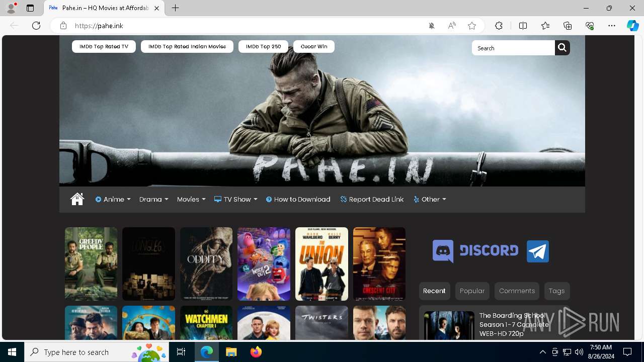
Task: Click notifications blocked bell icon
Action: coord(432,26)
